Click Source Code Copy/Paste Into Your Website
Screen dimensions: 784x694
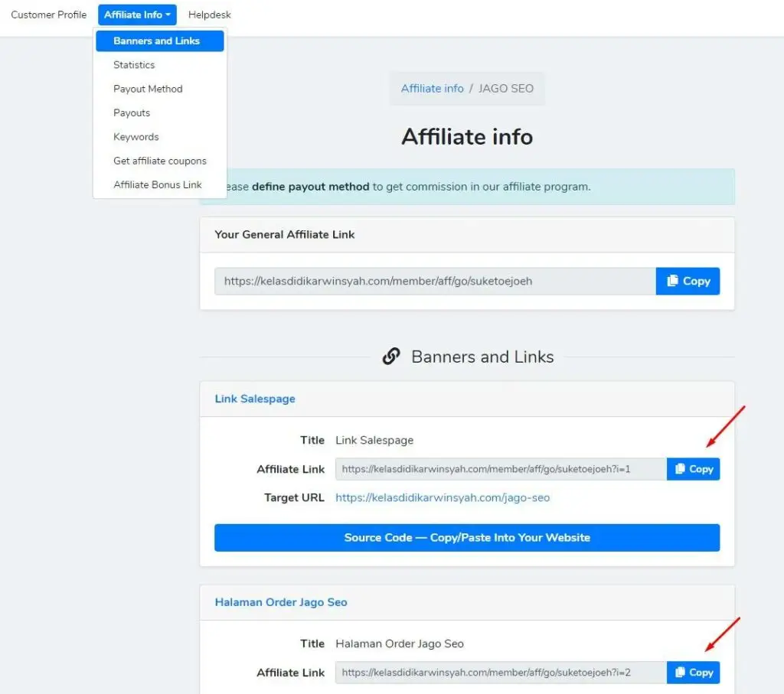click(467, 538)
